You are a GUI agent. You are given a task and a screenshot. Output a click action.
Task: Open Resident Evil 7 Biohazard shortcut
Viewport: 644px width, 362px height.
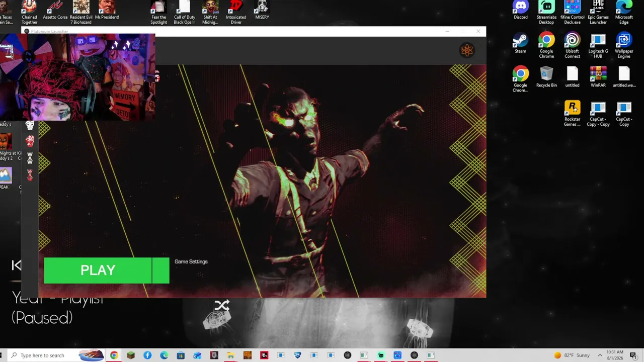click(81, 12)
